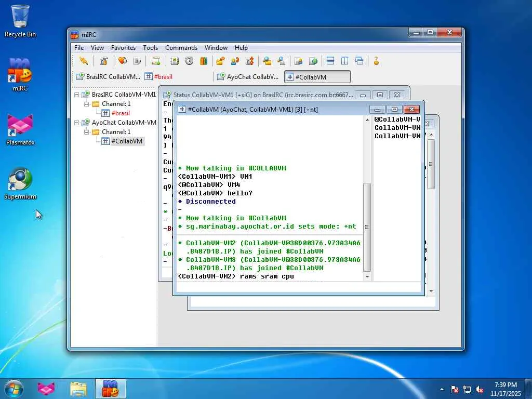Click the #CollabVM chat scrollbar thumb
The height and width of the screenshot is (399, 532).
click(x=367, y=227)
